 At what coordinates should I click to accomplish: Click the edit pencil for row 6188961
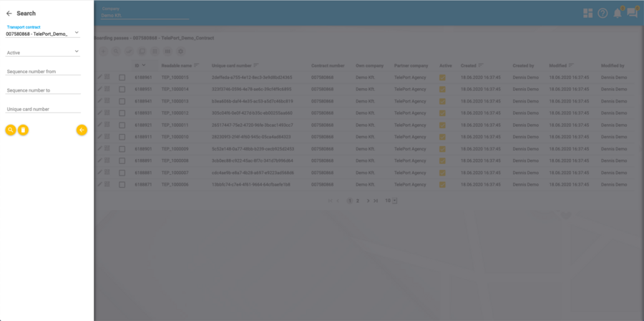pyautogui.click(x=100, y=77)
